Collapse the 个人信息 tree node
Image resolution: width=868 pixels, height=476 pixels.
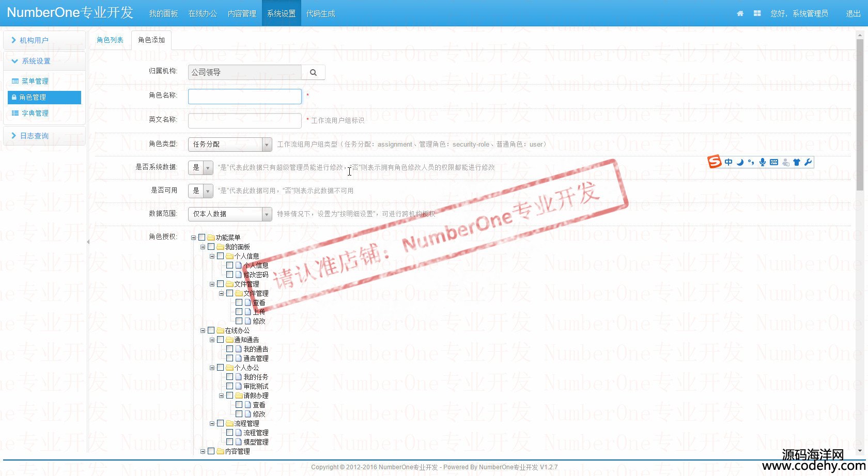tap(212, 257)
